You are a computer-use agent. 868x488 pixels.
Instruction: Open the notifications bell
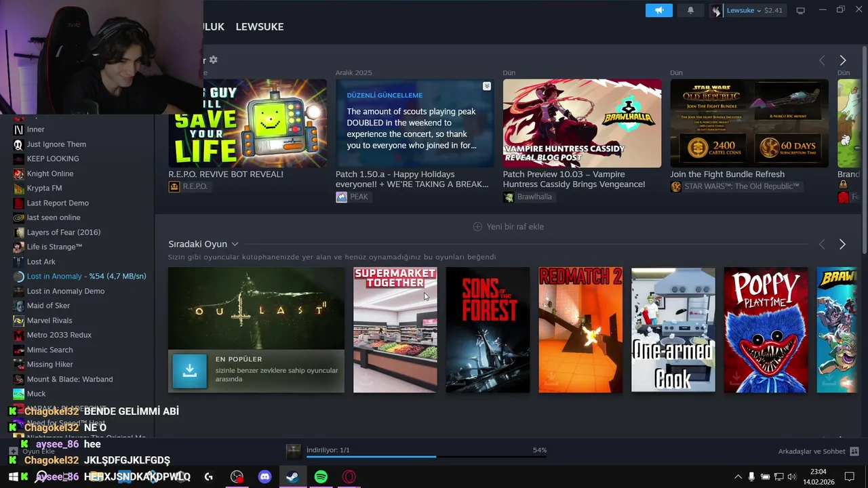coord(690,10)
